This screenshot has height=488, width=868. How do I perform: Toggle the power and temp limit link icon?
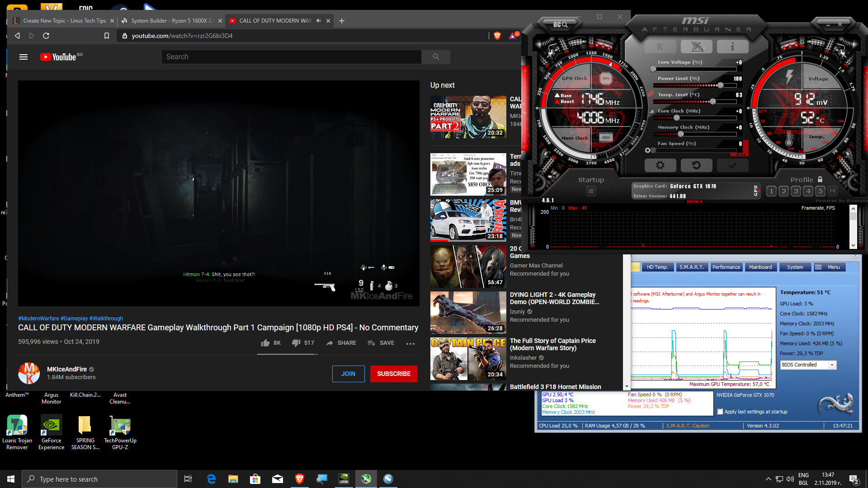click(651, 94)
